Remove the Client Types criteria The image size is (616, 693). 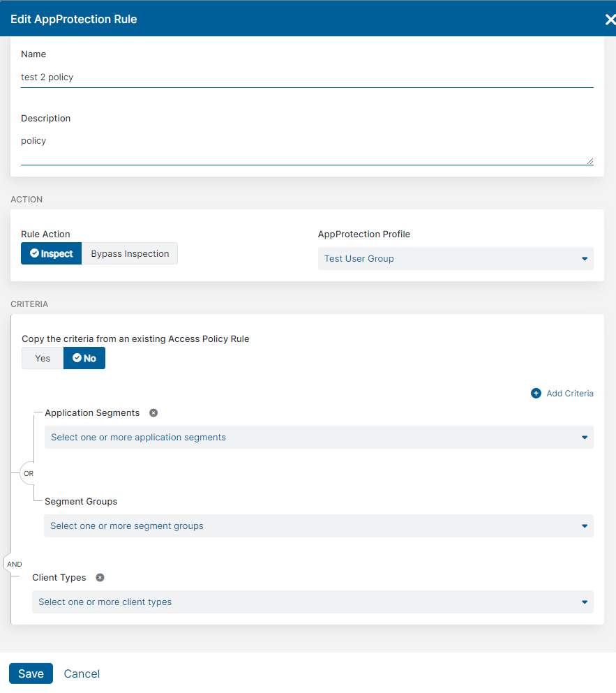click(100, 577)
